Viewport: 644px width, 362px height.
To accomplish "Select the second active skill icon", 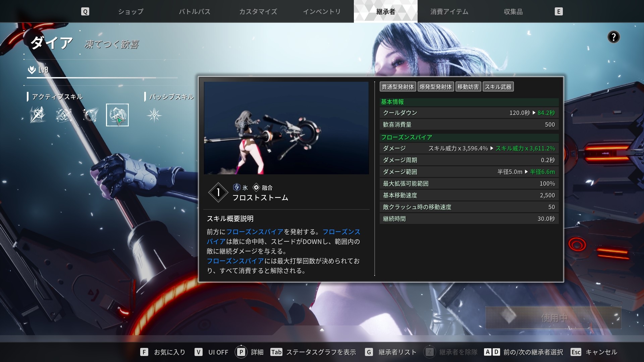I will tap(64, 115).
